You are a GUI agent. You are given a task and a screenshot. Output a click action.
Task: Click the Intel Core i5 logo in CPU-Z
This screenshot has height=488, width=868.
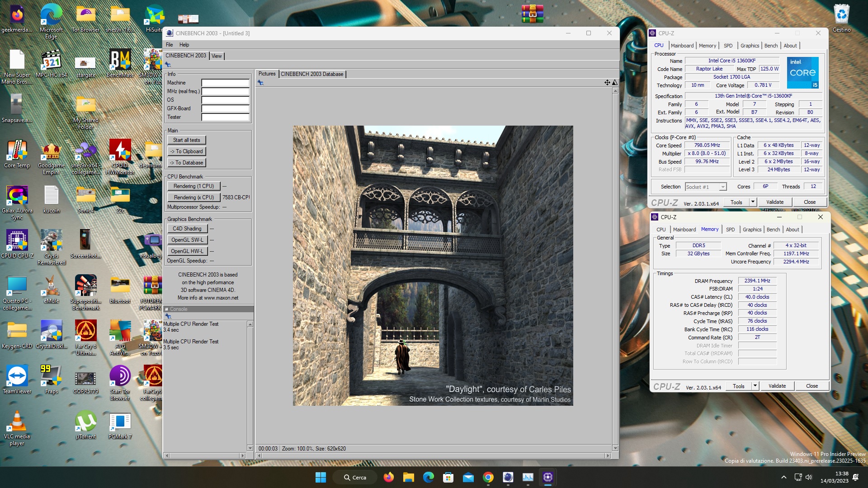click(802, 72)
